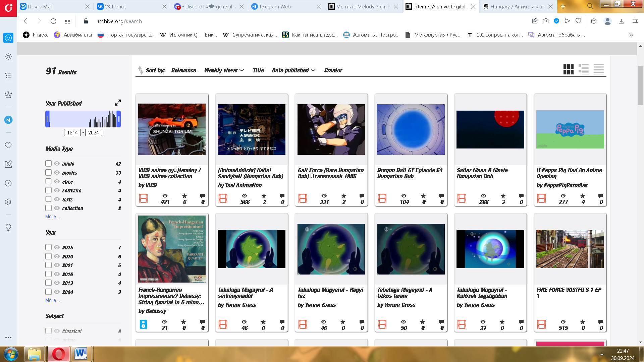Expand More under Media Type
Viewport: 644px width, 362px height.
[53, 217]
